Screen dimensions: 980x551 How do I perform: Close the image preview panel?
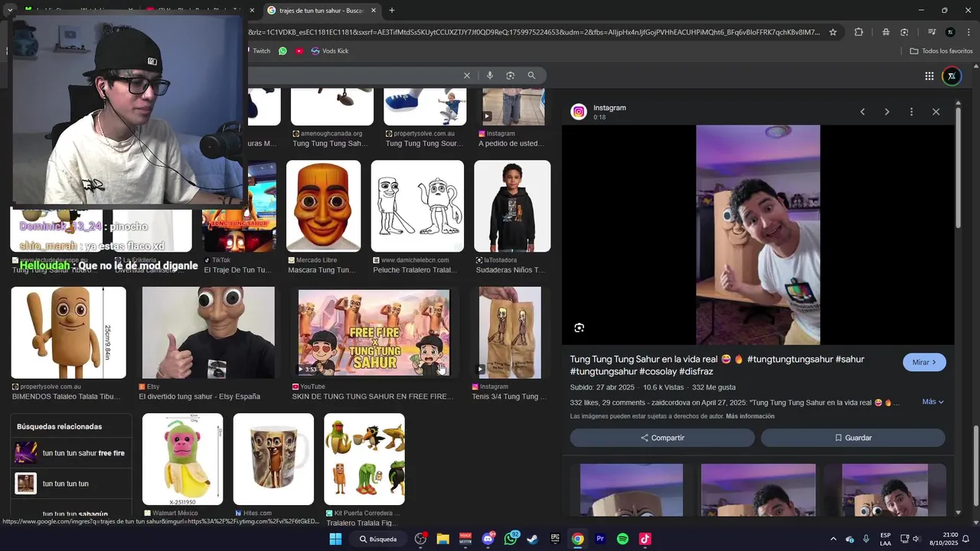(936, 112)
